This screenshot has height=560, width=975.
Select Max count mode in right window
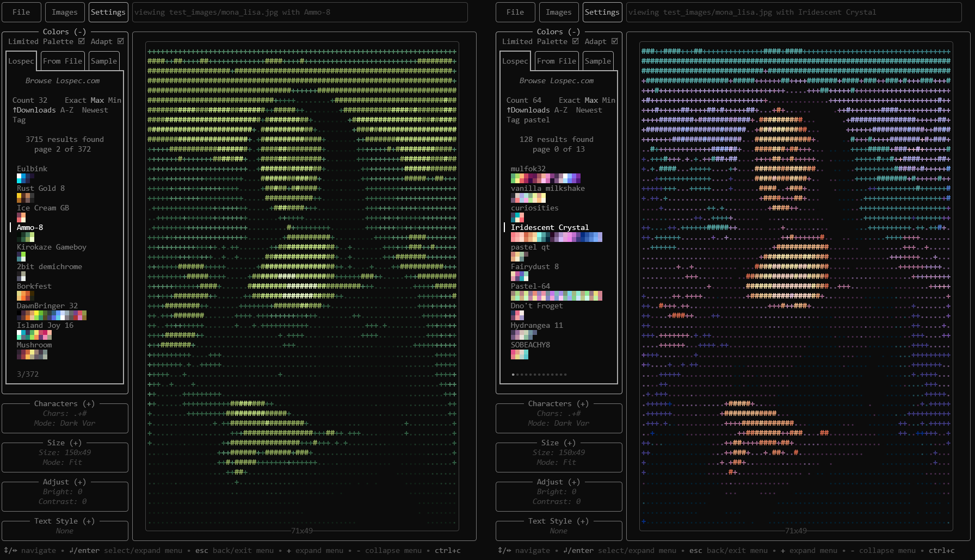click(591, 100)
